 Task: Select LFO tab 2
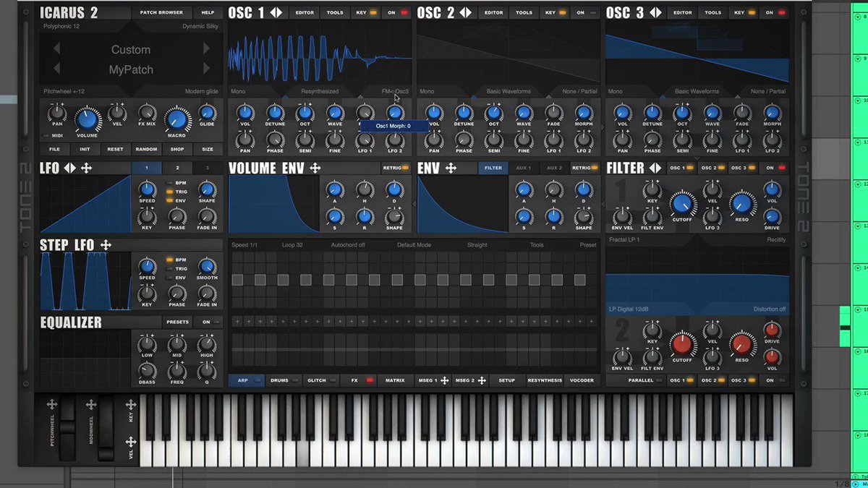(x=177, y=168)
